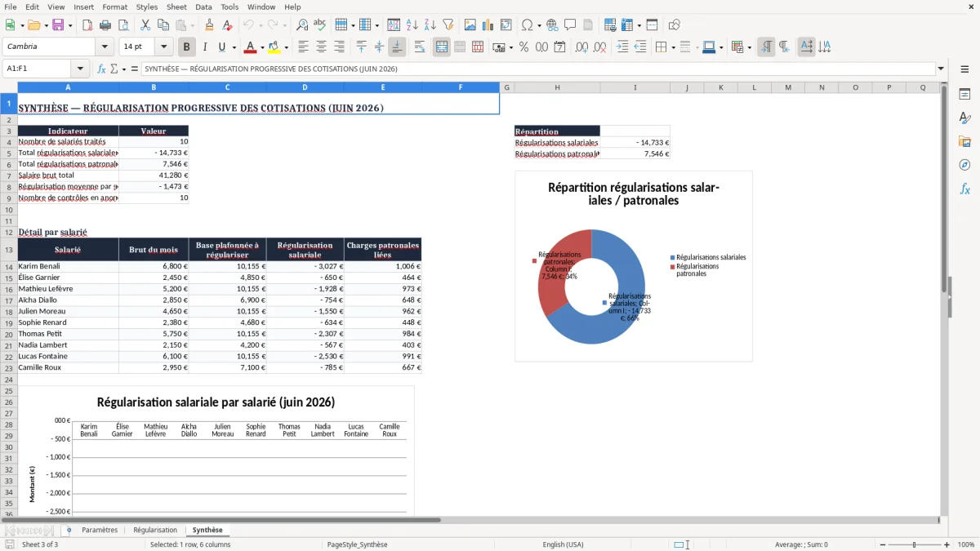Click into the formula input line
This screenshot has width=980, height=551.
(537, 69)
